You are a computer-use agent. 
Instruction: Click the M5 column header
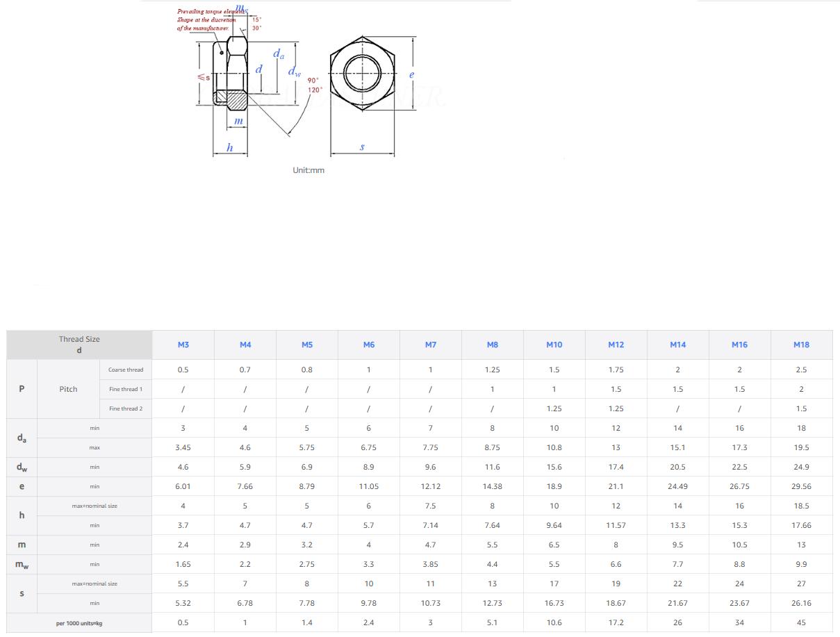[x=306, y=345]
